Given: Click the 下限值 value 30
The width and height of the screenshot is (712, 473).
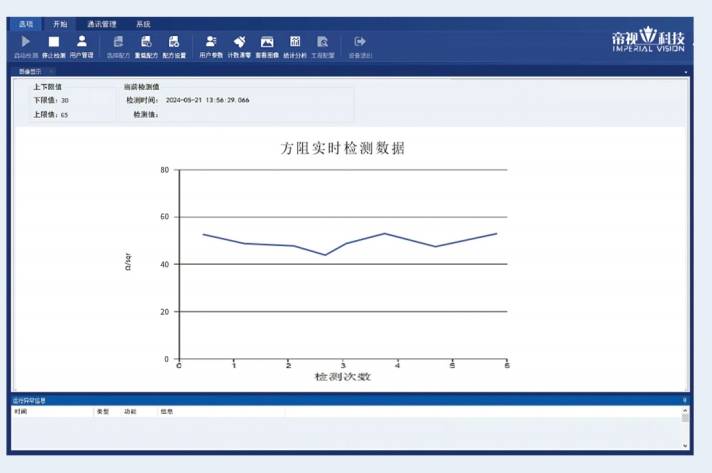Looking at the screenshot, I should click(x=65, y=100).
